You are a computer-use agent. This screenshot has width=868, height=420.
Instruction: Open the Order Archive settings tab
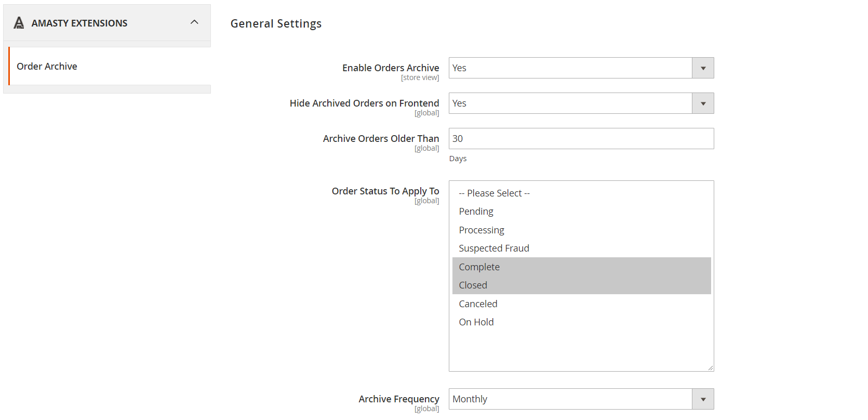(110, 66)
